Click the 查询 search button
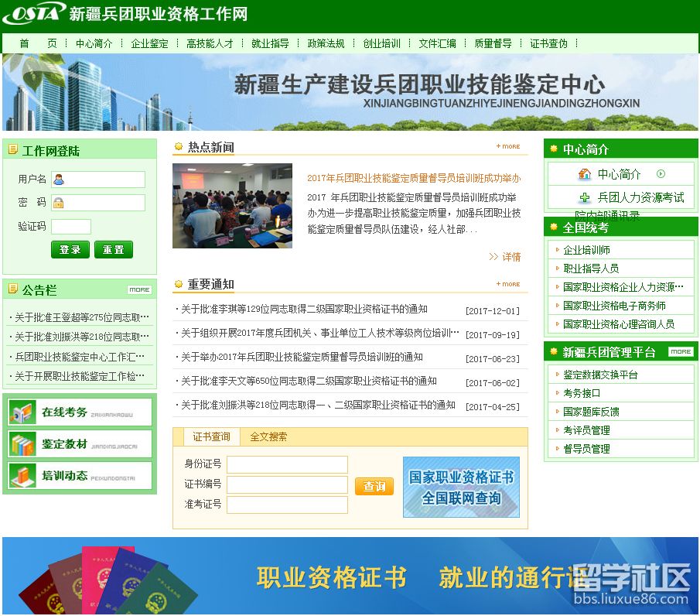700x616 pixels. click(x=374, y=487)
